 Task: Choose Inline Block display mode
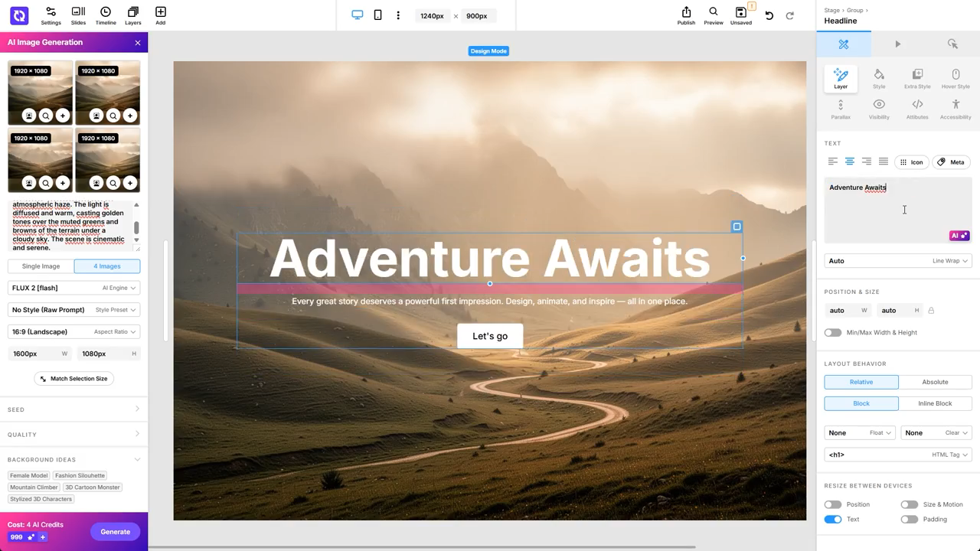pos(935,403)
